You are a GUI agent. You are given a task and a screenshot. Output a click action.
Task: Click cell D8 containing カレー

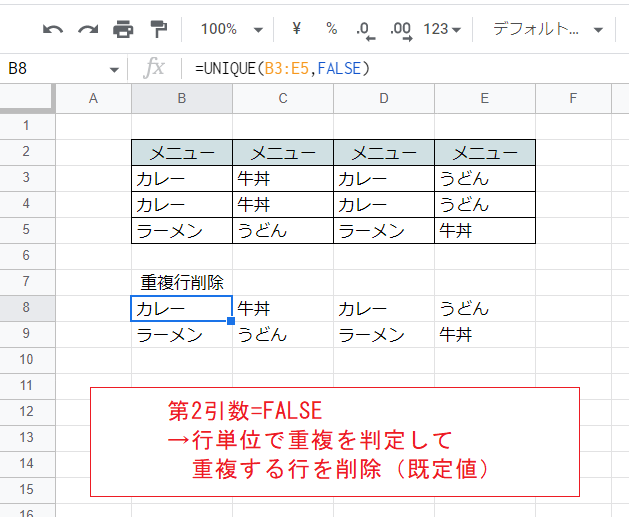384,308
